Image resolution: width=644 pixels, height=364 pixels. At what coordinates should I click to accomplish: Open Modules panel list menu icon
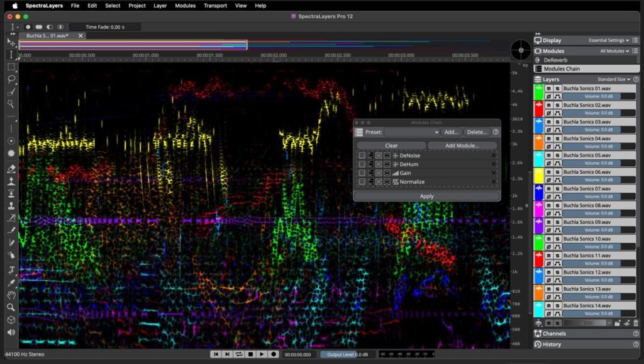pos(635,51)
